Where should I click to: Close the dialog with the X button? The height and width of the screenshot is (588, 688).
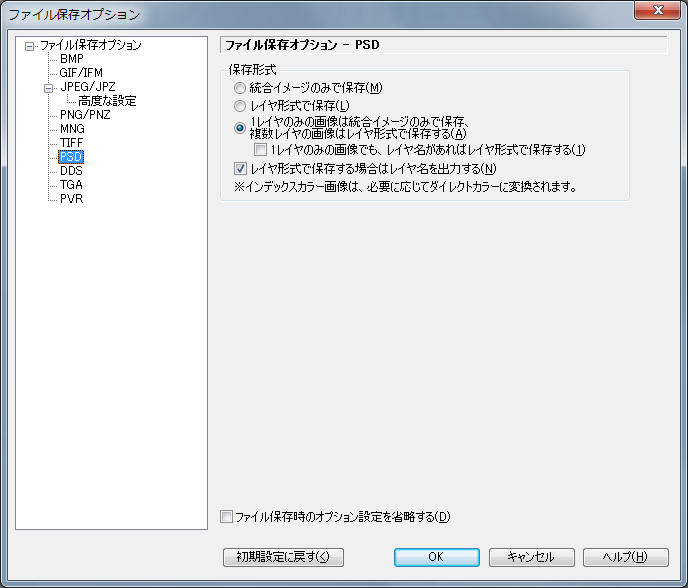coord(658,10)
